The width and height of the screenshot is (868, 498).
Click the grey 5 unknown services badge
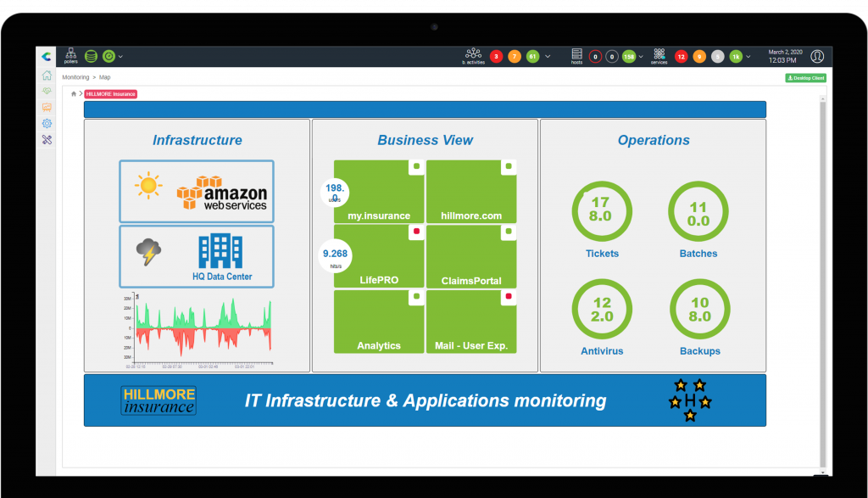(717, 57)
